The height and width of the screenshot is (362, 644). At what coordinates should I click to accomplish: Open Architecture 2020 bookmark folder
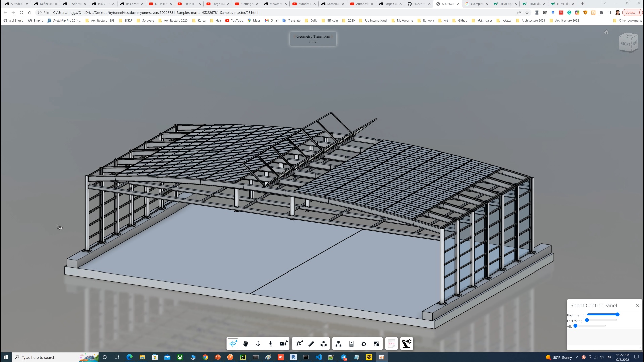click(173, 21)
